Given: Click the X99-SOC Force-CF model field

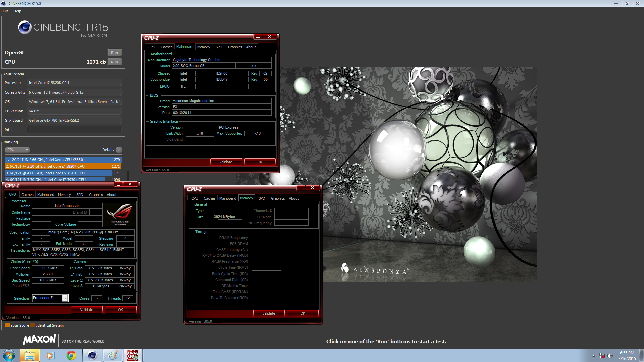Looking at the screenshot, I should tap(204, 66).
